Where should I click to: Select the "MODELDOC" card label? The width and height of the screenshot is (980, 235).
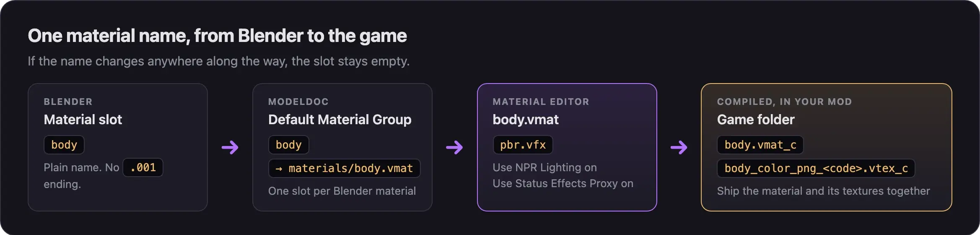298,102
